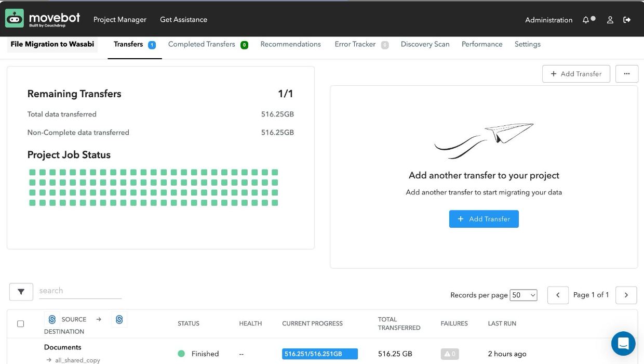The width and height of the screenshot is (644, 364).
Task: Click the paper plane illustration
Action: (x=484, y=140)
